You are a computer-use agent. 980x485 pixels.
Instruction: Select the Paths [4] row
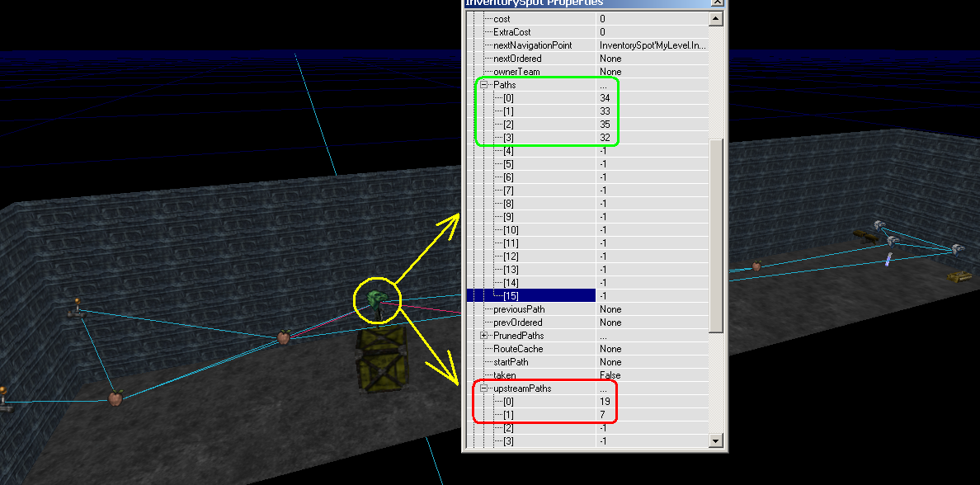pyautogui.click(x=587, y=151)
